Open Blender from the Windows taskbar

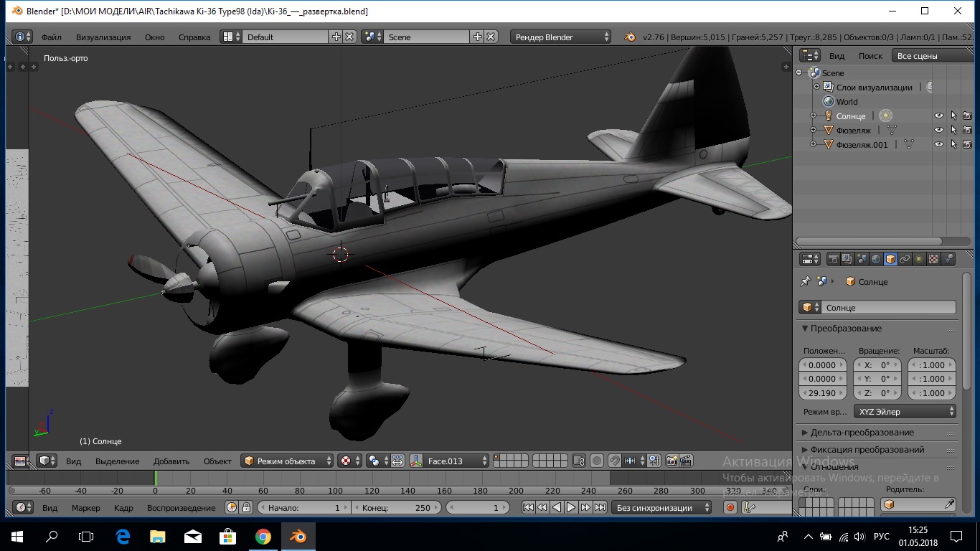[297, 536]
